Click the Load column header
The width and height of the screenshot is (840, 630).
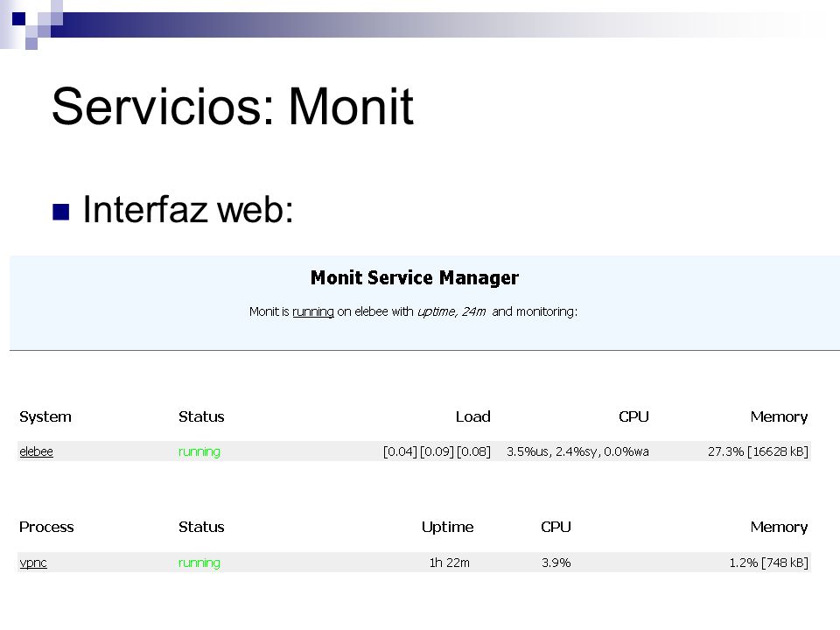(473, 416)
